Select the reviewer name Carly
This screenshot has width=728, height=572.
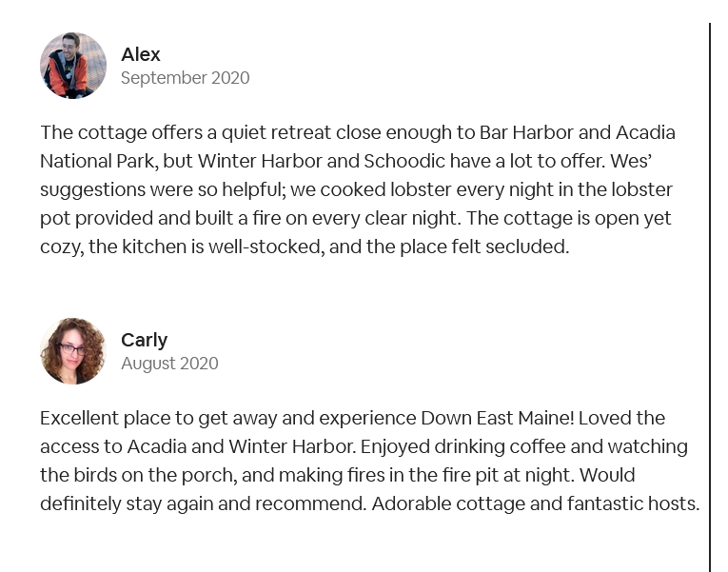click(145, 340)
